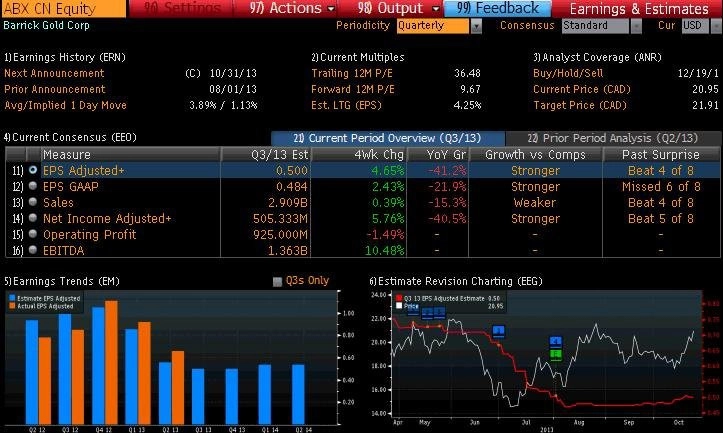Click the orange Actual EPS Adjusted legend swatch
Viewport: 723px width, 433px height.
tap(12, 306)
